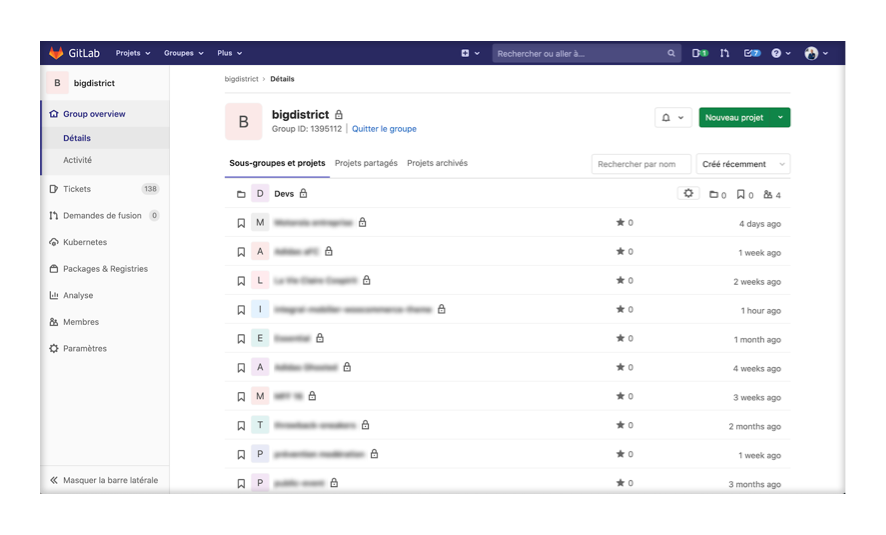Open project with avatar I updated 1 hour ago
886x535 pixels.
click(353, 310)
